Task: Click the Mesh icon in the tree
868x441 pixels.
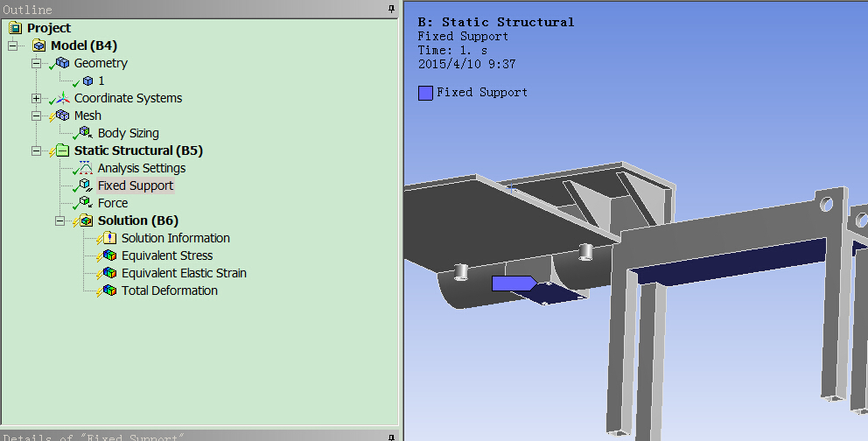Action: 62,115
